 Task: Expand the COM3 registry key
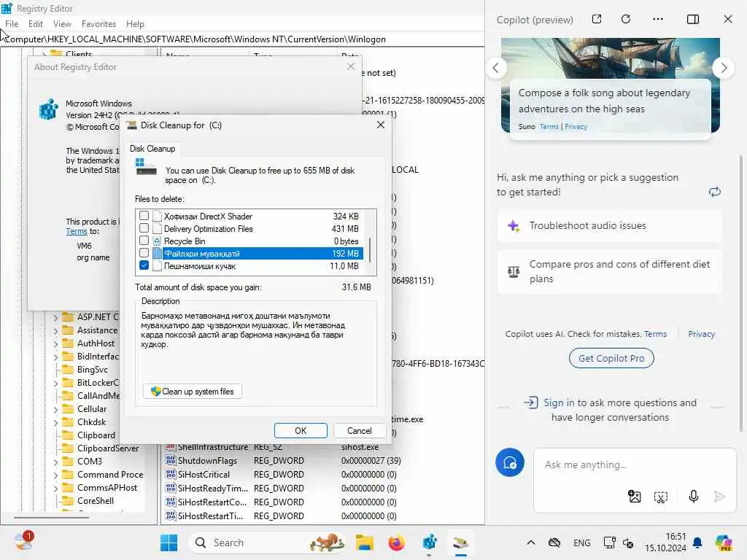(x=55, y=462)
